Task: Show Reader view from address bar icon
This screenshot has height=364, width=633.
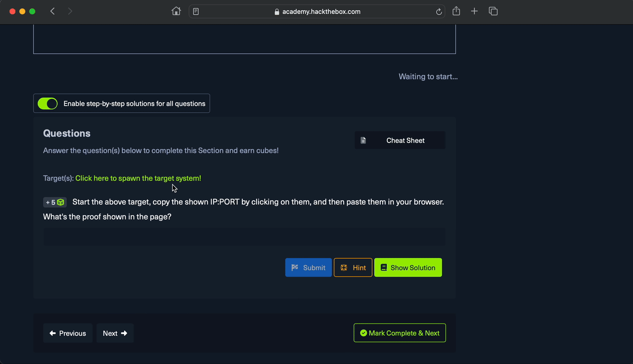Action: coord(196,11)
